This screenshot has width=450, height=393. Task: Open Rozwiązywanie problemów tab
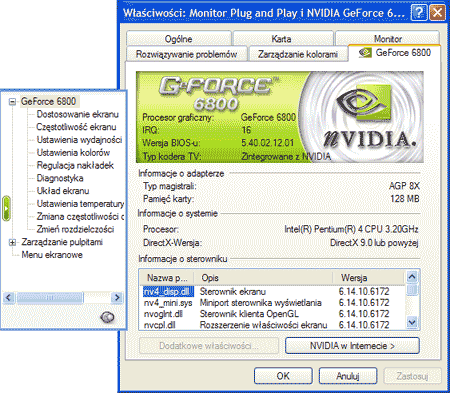click(x=187, y=54)
